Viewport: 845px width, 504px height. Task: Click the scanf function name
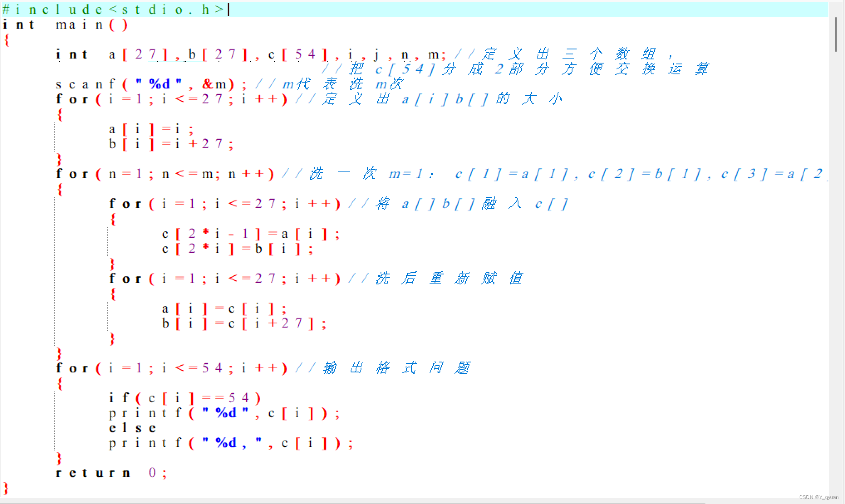(85, 84)
